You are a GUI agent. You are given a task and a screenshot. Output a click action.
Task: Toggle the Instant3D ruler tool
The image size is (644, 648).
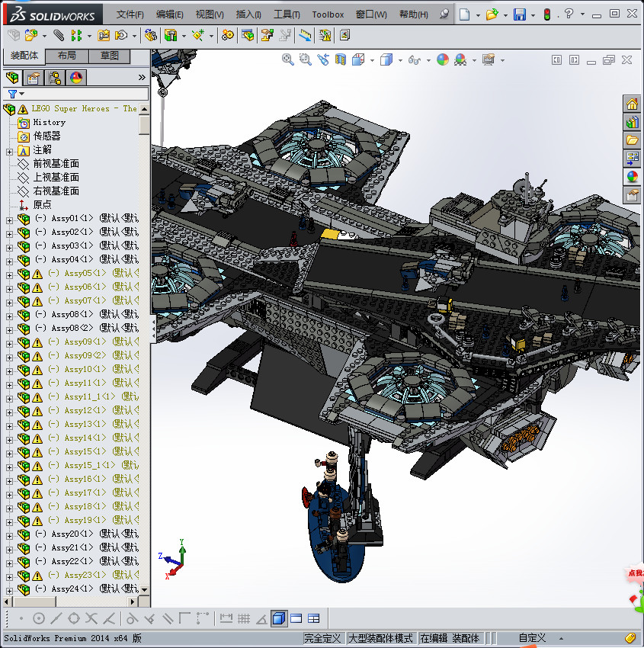pyautogui.click(x=306, y=36)
